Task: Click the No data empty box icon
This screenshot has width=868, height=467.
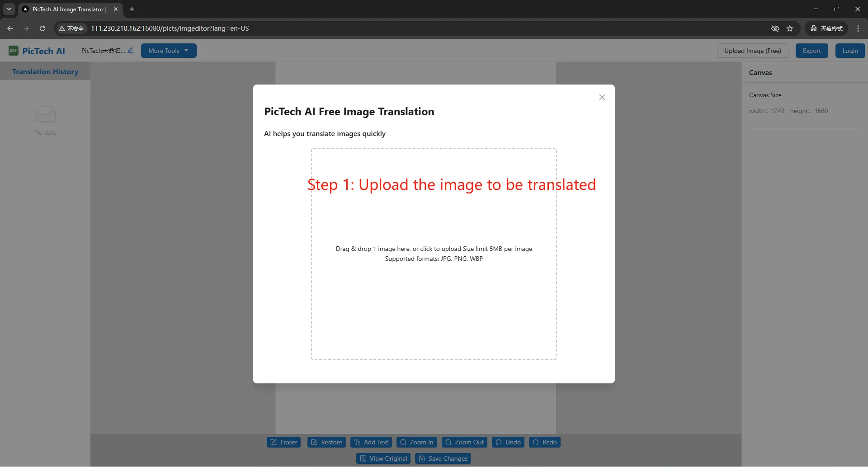Action: coord(45,114)
